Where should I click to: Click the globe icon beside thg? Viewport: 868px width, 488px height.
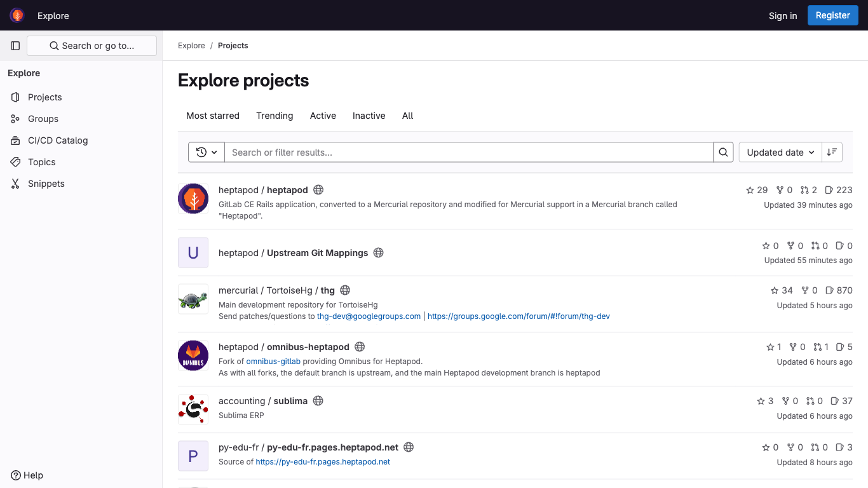(346, 290)
